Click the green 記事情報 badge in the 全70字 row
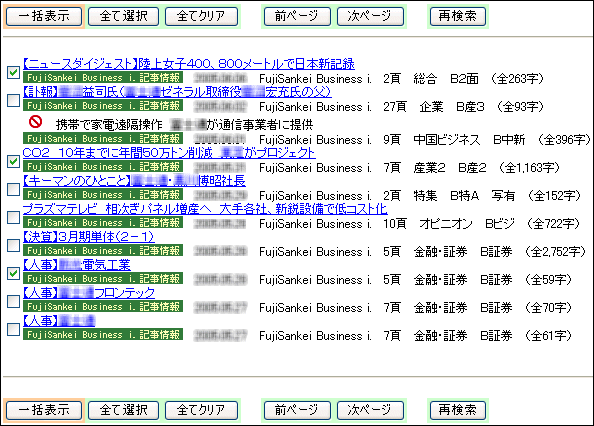Viewport: 594px width, 426px height. [x=103, y=307]
